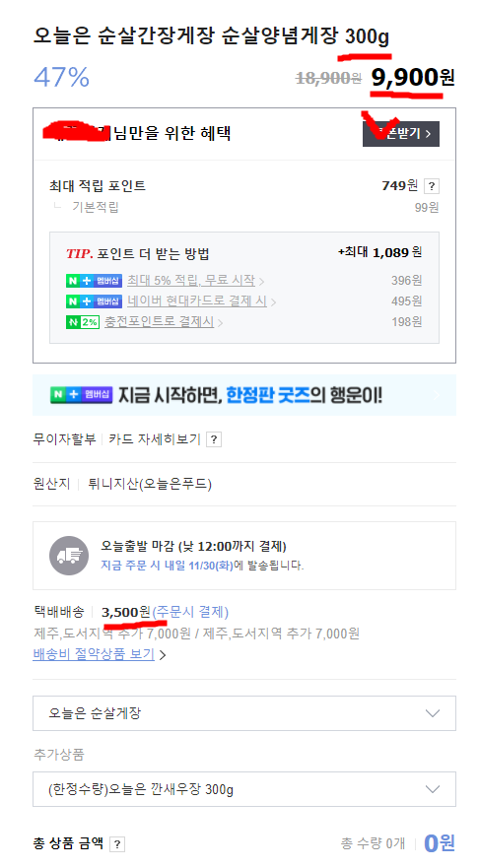Click the help icon next to 카드 자세히보기
The height and width of the screenshot is (868, 479).
214,439
